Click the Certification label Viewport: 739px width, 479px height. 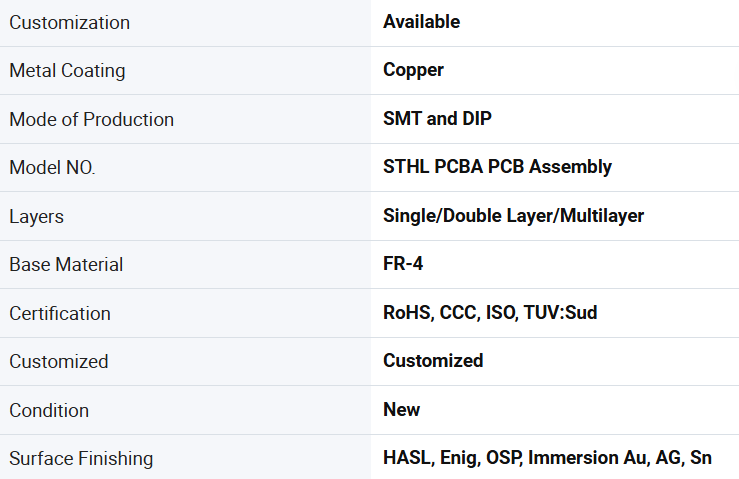click(x=60, y=314)
